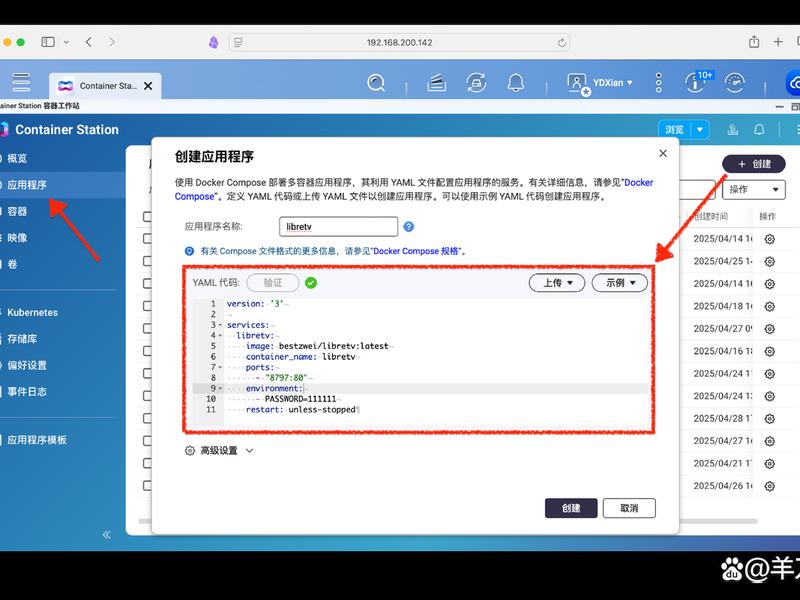Screen dimensions: 800x600
Task: Tick the checkbox in the 2025/04/25 row
Action: pos(147,261)
